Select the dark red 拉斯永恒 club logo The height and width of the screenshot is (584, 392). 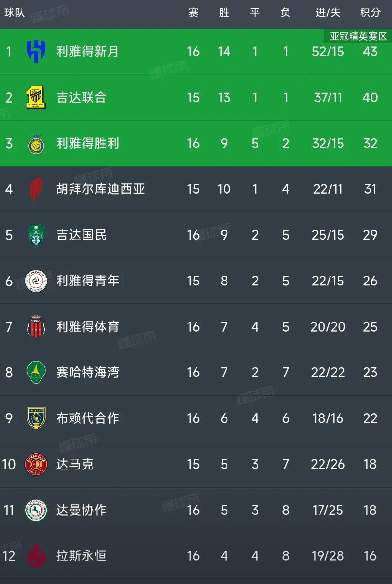click(x=36, y=556)
